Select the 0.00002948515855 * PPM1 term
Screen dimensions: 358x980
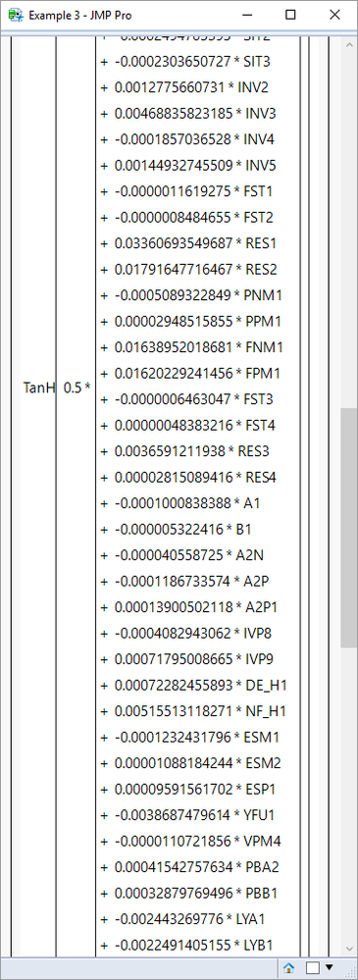tap(198, 322)
